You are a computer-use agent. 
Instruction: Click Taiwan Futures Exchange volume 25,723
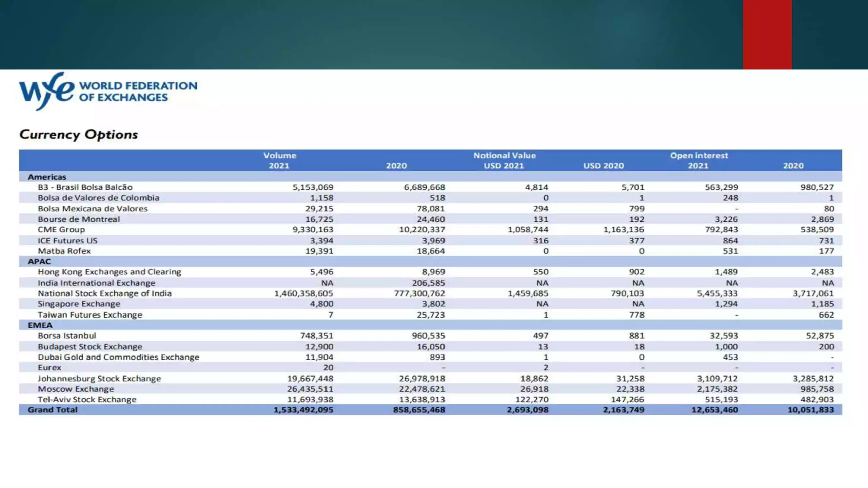[x=431, y=315]
